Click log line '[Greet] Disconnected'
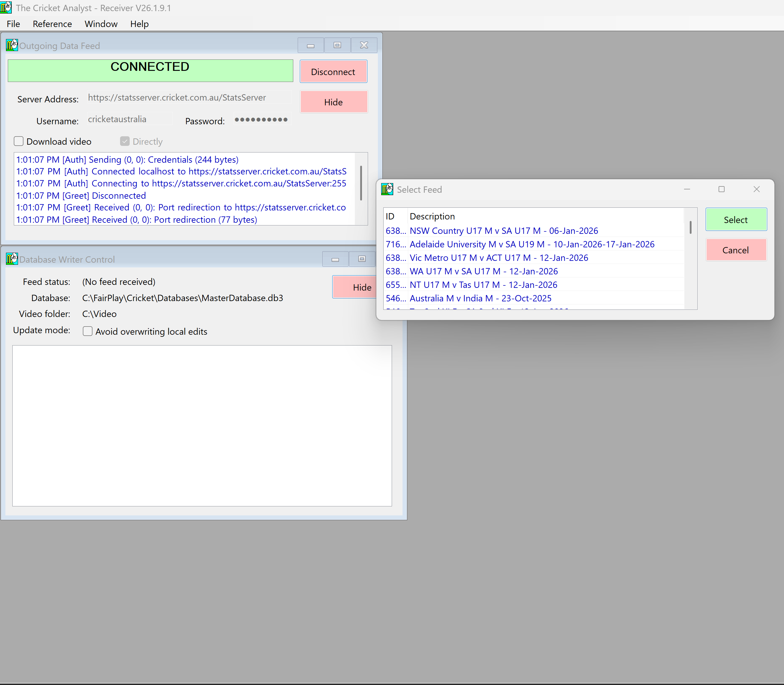784x685 pixels. click(x=81, y=195)
